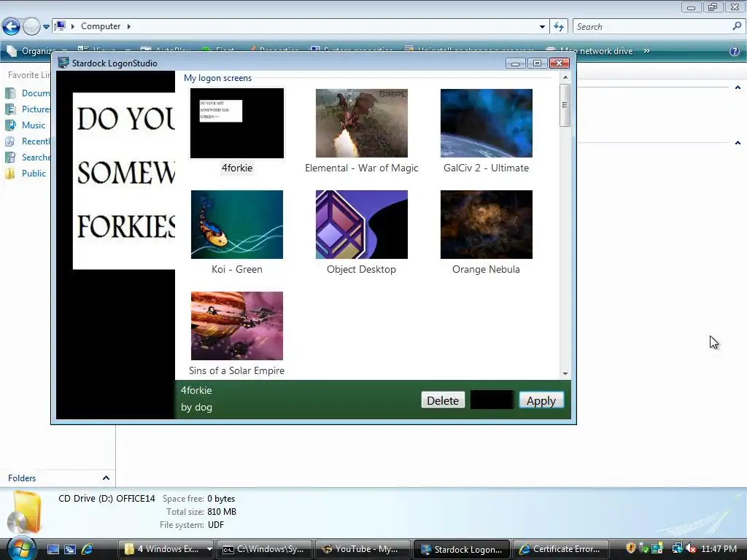Click the muted volume tray icon
The image size is (747, 560).
coord(691,548)
